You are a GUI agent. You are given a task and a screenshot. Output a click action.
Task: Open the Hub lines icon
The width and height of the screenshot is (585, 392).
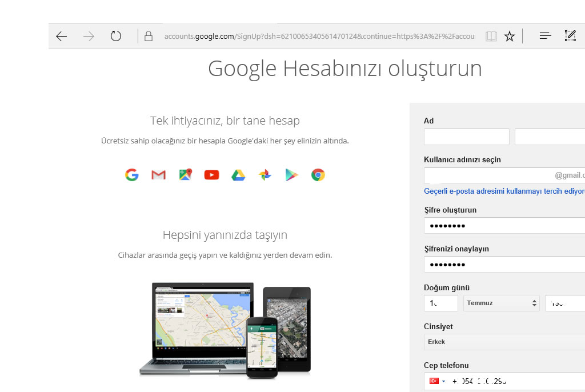pyautogui.click(x=545, y=36)
